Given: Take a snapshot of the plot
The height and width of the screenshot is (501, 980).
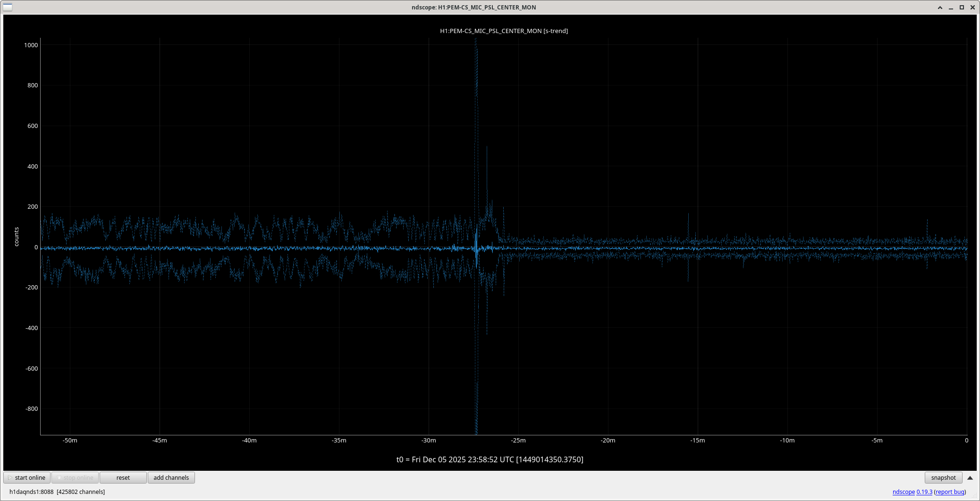Looking at the screenshot, I should [x=943, y=477].
